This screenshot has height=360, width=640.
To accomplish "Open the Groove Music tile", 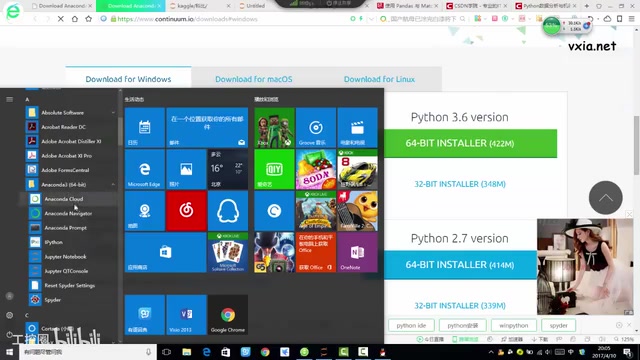I will [316, 127].
